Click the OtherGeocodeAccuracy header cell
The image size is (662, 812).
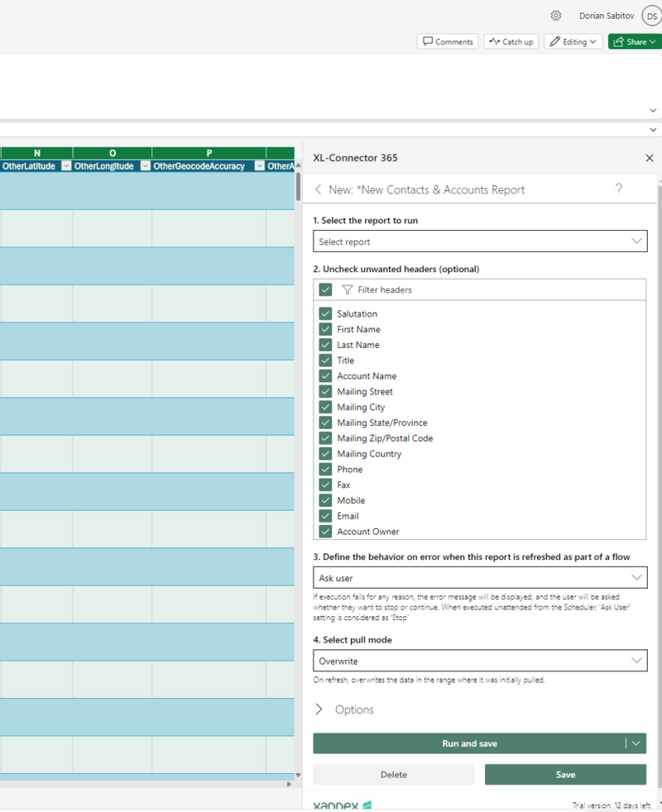pos(199,165)
